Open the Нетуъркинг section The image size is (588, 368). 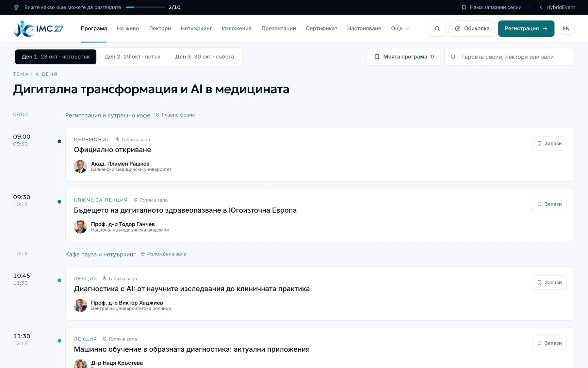coord(196,28)
